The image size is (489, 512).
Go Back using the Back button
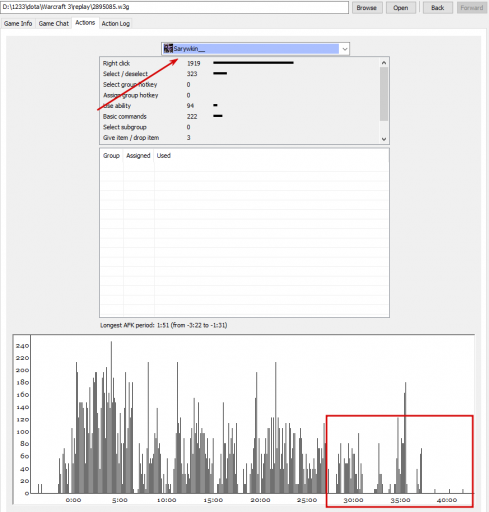(x=438, y=8)
